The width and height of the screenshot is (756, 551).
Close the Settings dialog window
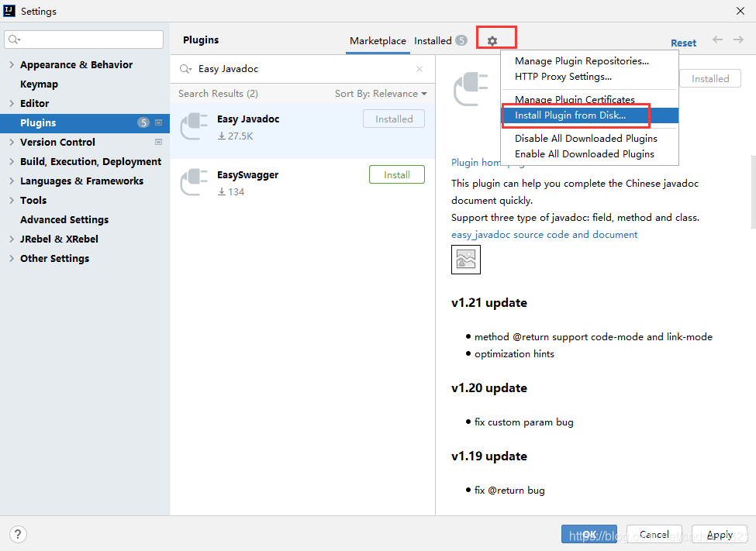(740, 11)
